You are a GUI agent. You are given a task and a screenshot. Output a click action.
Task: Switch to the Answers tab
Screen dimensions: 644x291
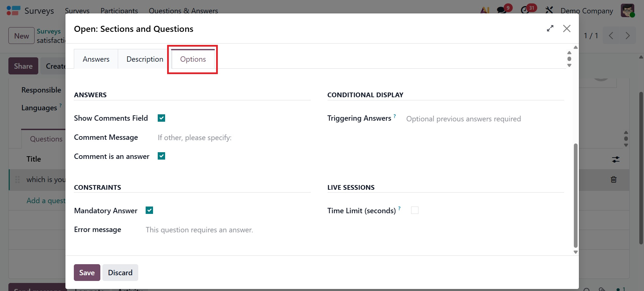click(x=96, y=59)
